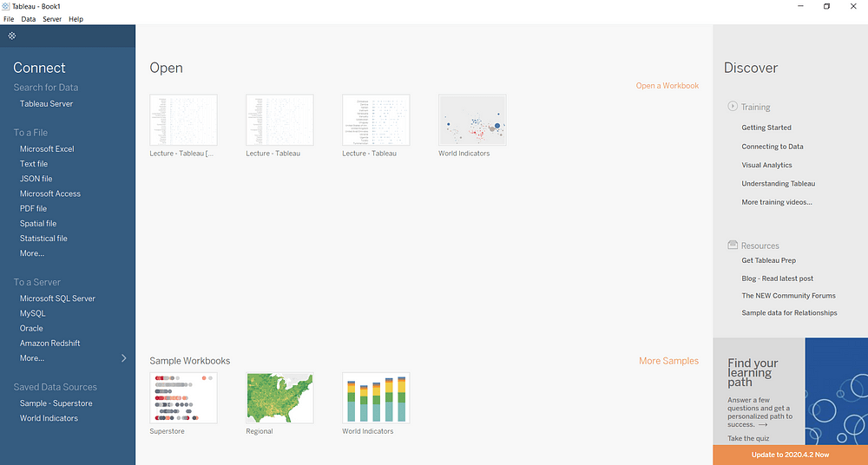This screenshot has height=465, width=868.
Task: Expand the To a Server connectors arrow
Action: pos(123,358)
